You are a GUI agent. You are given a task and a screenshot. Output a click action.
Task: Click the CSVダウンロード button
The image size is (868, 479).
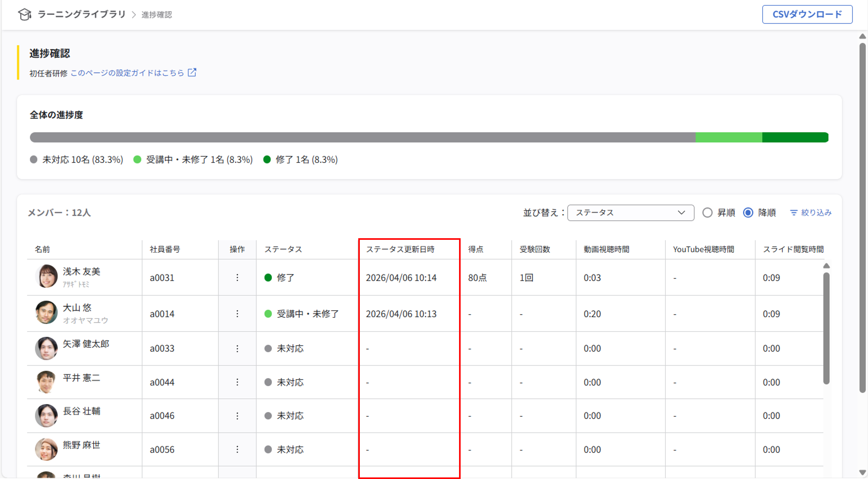click(x=807, y=14)
